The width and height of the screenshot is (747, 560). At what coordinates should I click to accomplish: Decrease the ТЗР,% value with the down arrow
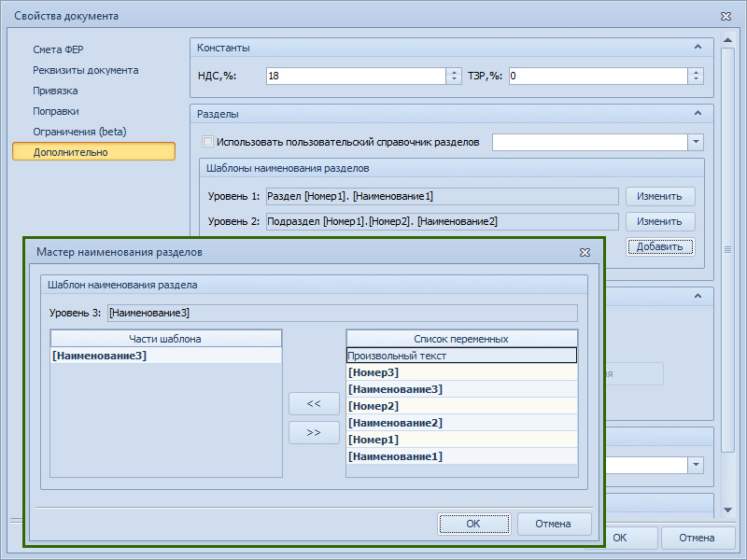pyautogui.click(x=696, y=80)
